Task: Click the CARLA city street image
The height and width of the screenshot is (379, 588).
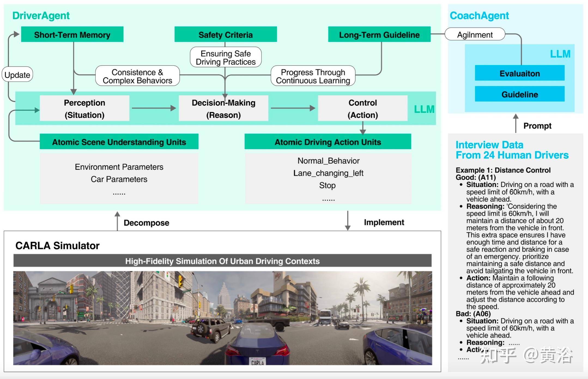Action: click(x=222, y=318)
